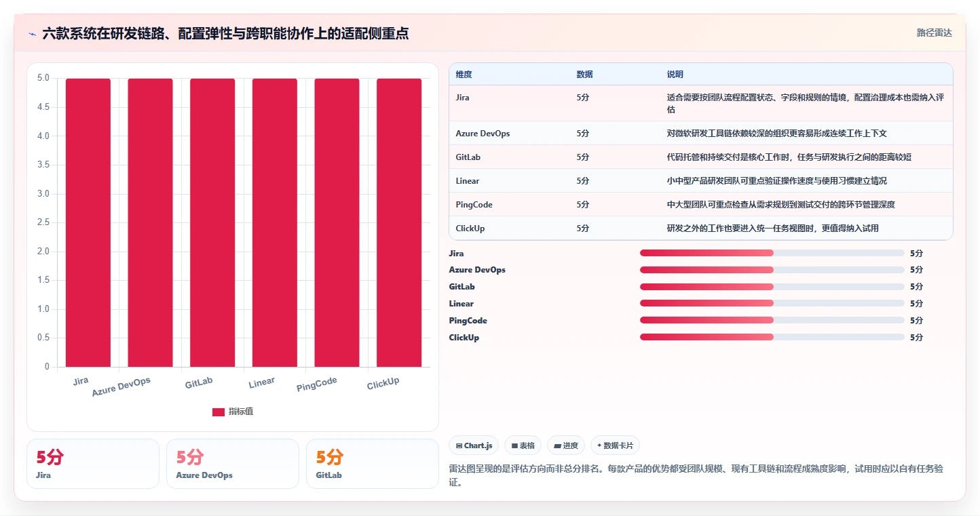Click the Jira bar in the chart
The image size is (980, 516).
[x=88, y=222]
